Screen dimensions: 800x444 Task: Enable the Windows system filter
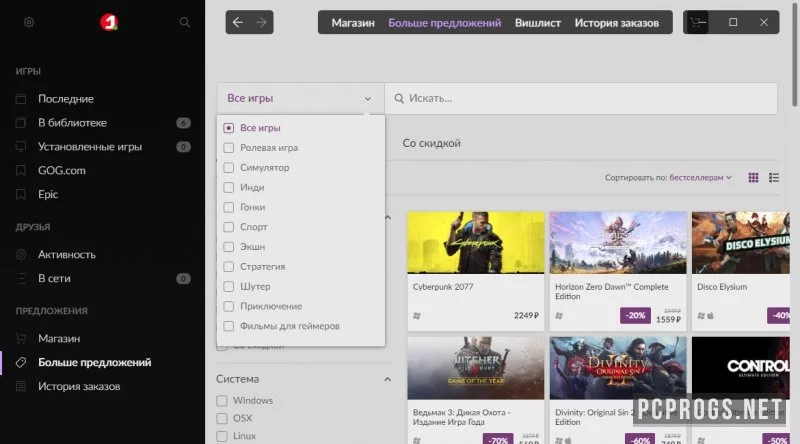tap(221, 401)
